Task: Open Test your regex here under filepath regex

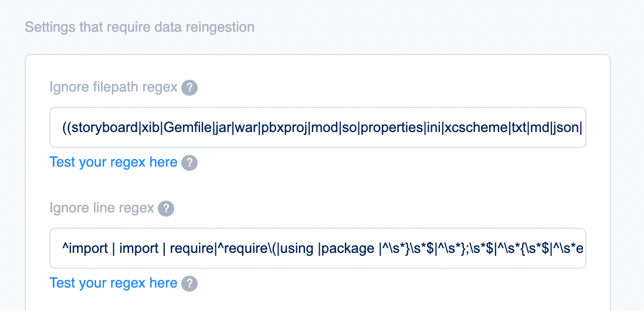Action: click(x=113, y=163)
